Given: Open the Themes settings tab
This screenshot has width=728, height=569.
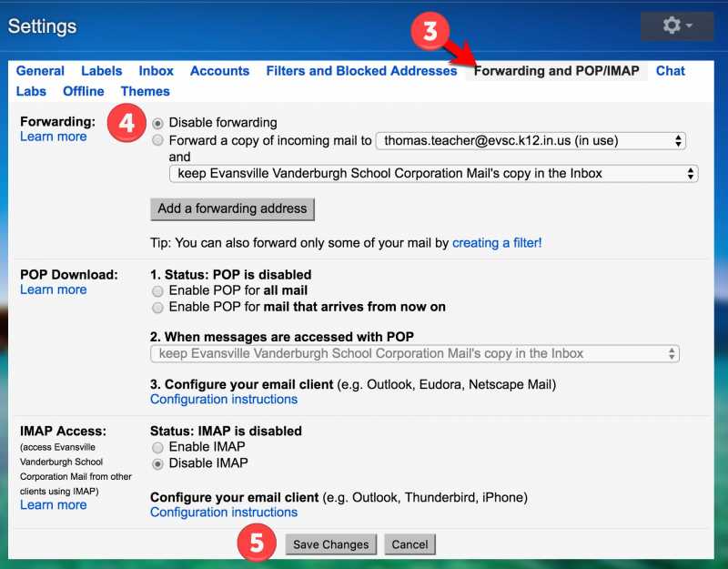Looking at the screenshot, I should [145, 91].
